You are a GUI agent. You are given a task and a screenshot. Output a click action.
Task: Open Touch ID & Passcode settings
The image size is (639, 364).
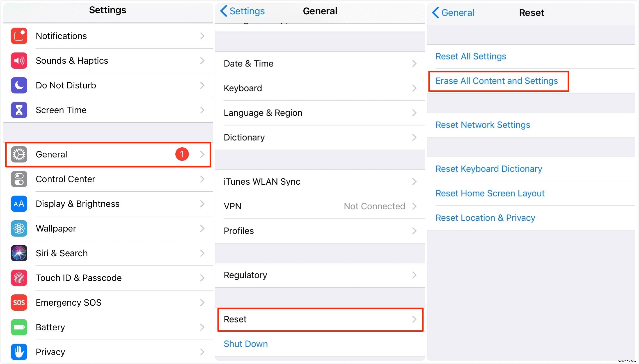pos(107,278)
